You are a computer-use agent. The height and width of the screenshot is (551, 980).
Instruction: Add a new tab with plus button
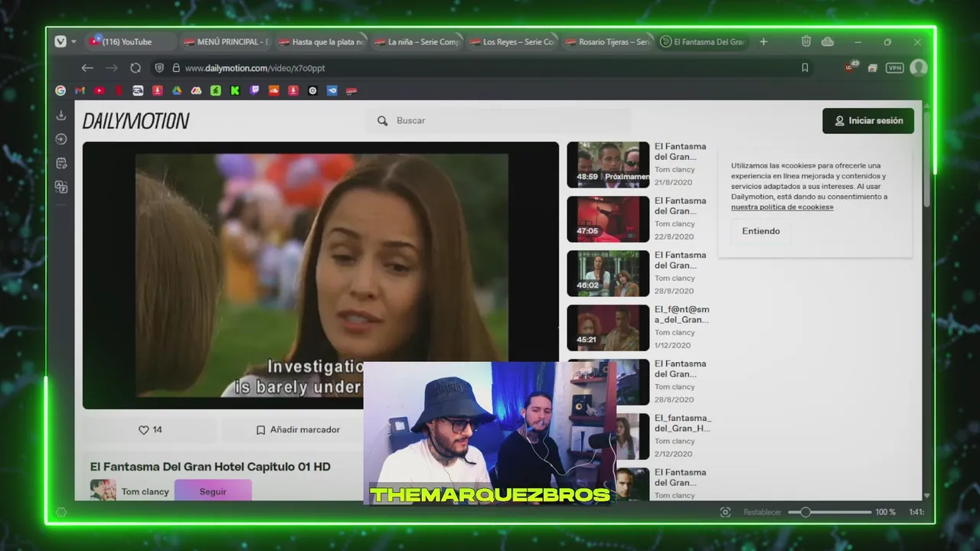click(x=763, y=42)
